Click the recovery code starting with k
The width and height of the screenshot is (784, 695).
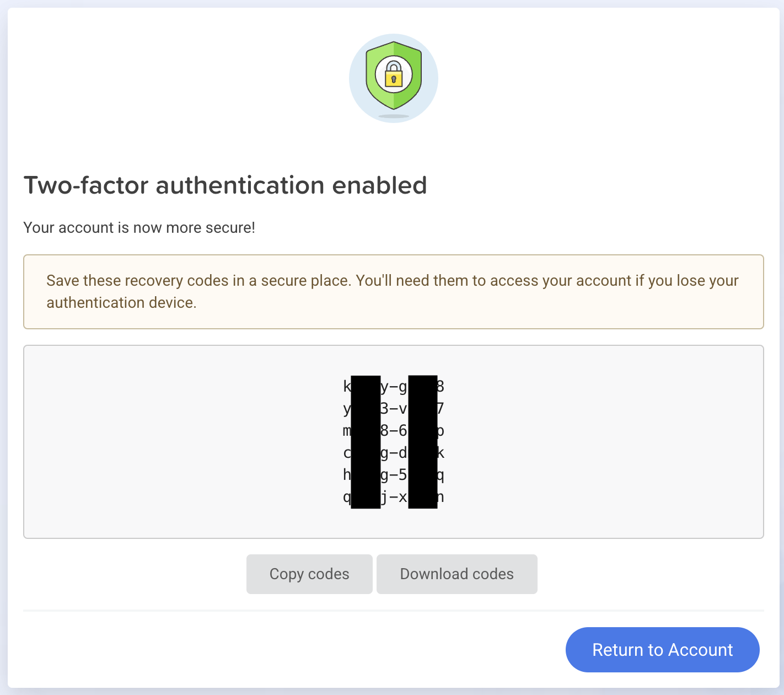[x=394, y=387]
